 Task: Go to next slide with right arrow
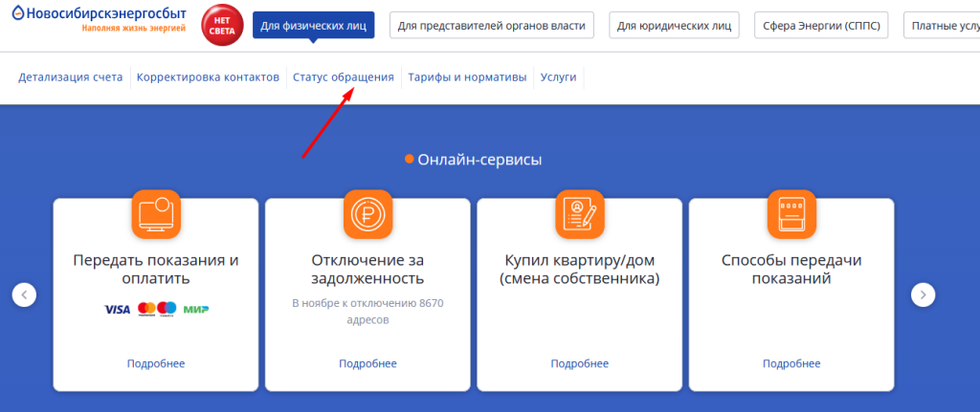coord(923,294)
